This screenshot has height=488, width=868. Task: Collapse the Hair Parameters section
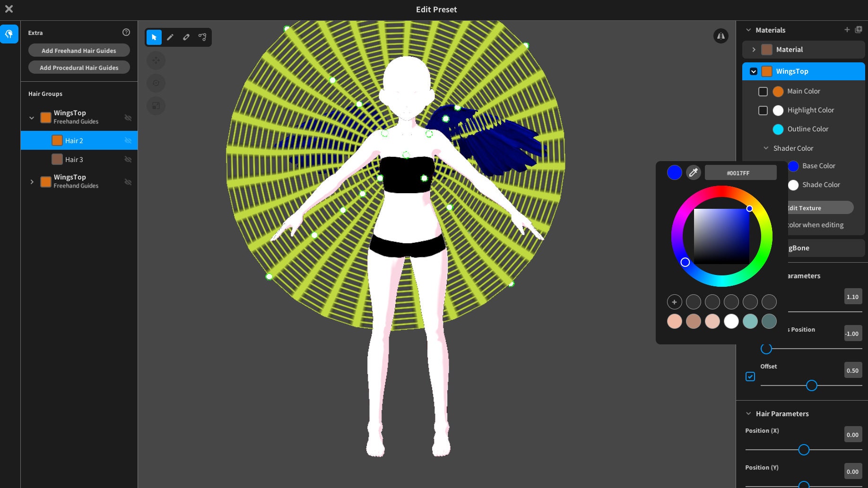point(748,413)
